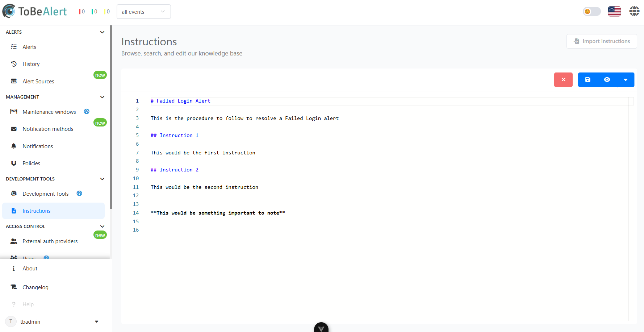Collapse the ACCESS CONTROL section
644x332 pixels.
[x=102, y=227]
